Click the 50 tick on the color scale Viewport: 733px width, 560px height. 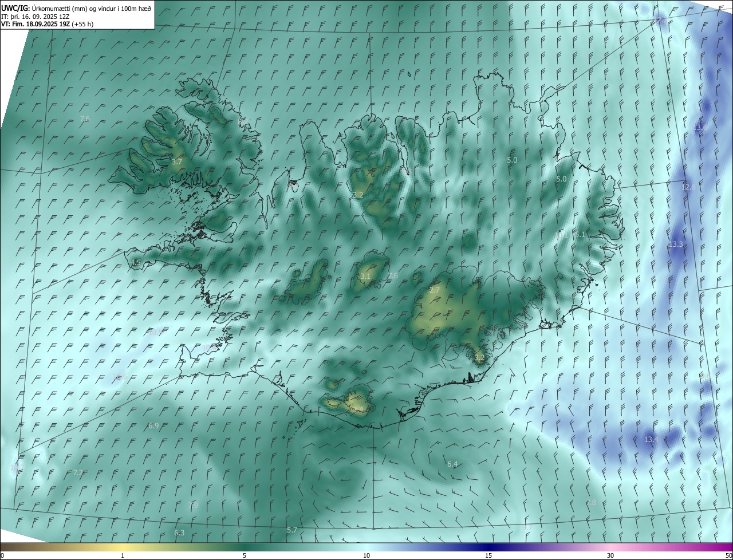pyautogui.click(x=728, y=555)
